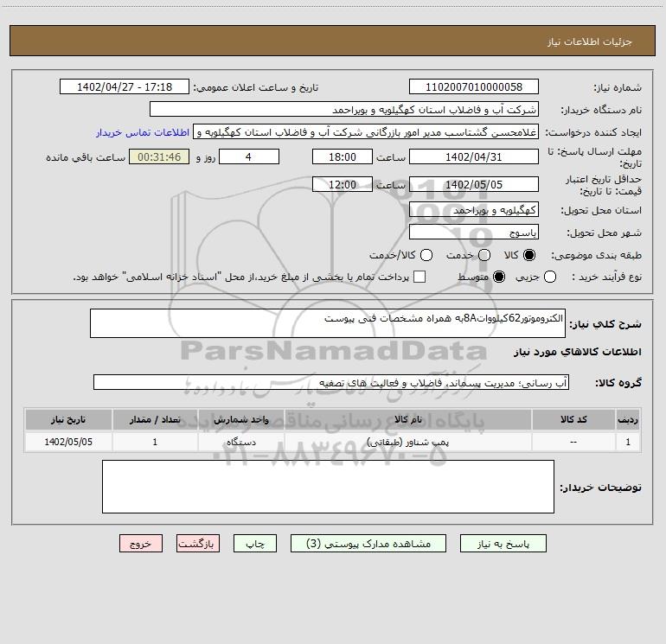Screen dimensions: 666x644
Task: Click the بازگشت back button
Action: (198, 544)
